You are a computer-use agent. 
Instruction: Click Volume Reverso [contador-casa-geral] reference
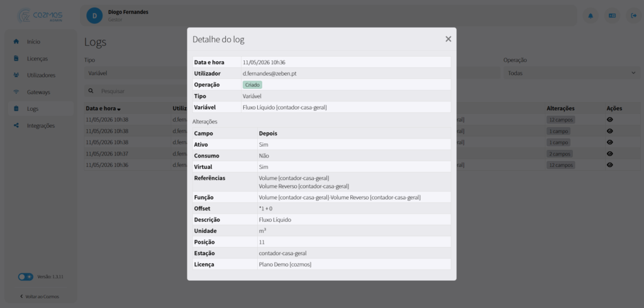point(304,186)
